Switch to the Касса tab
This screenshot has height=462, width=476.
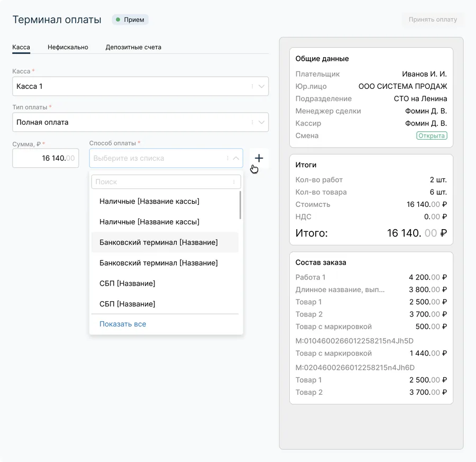(x=21, y=47)
